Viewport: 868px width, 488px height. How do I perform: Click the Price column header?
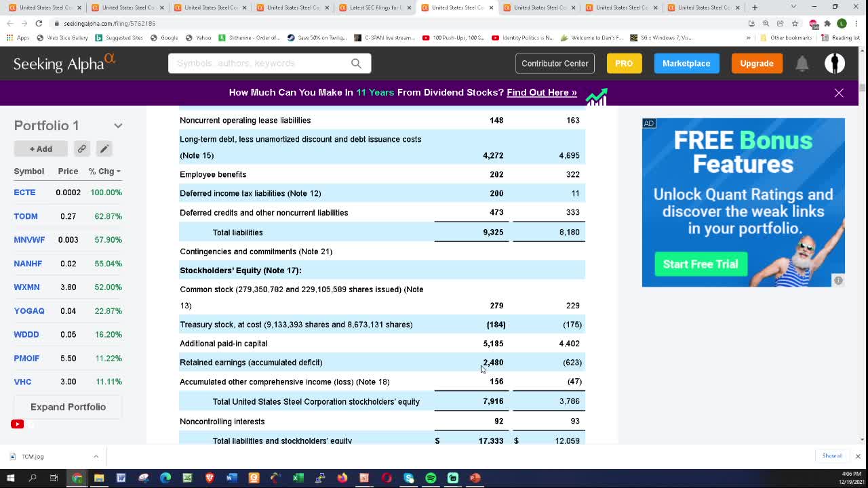tap(68, 171)
